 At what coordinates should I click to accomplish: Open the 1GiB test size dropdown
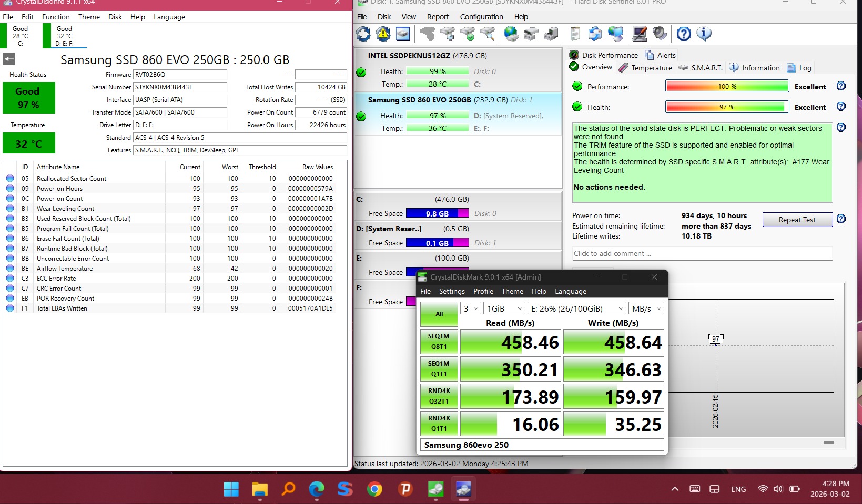[x=504, y=308]
